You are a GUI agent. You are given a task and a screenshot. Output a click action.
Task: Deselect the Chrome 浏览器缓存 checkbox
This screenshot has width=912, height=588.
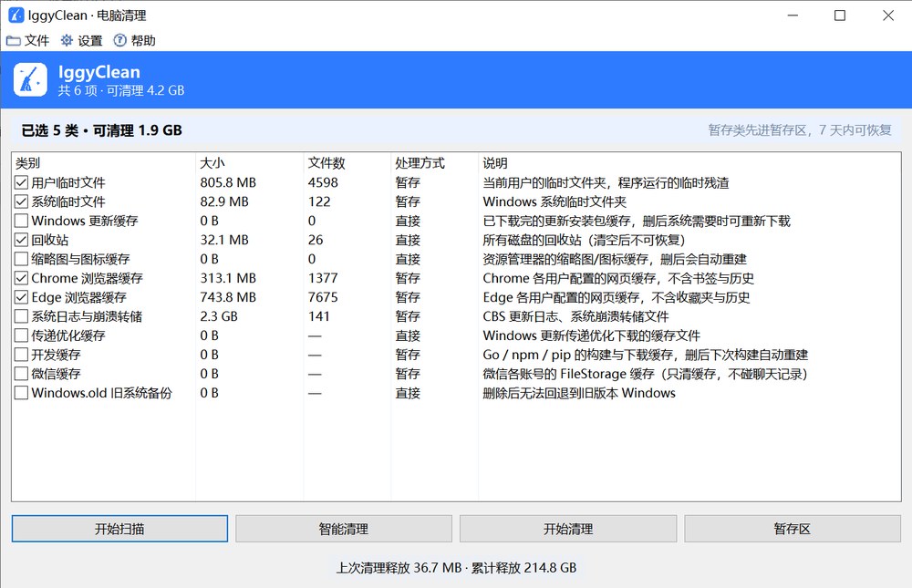click(x=21, y=278)
